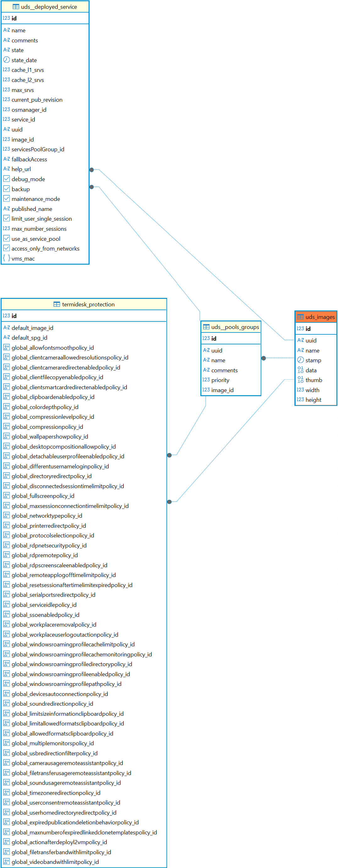Click the binary icon beside thumb column
The image size is (338, 868).
point(300,380)
